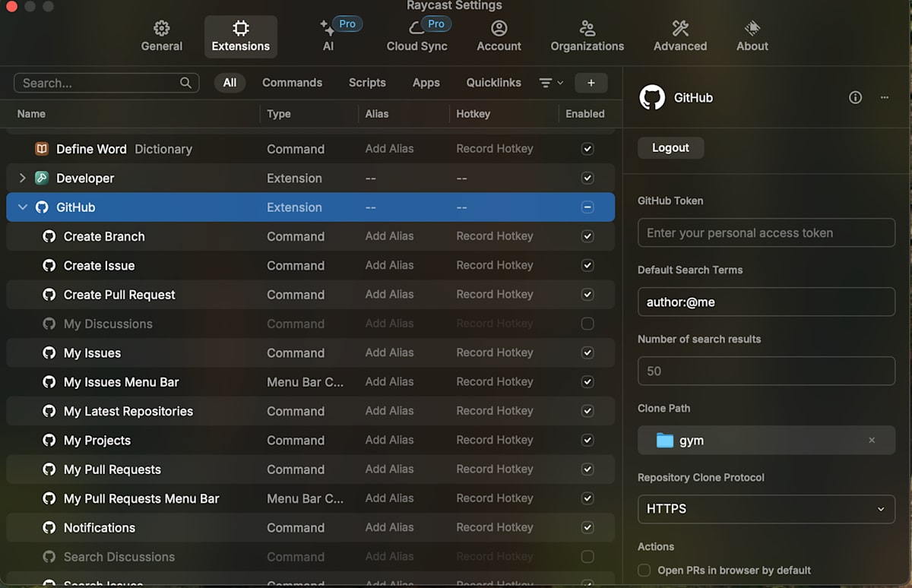Click the Logout button

(x=670, y=148)
